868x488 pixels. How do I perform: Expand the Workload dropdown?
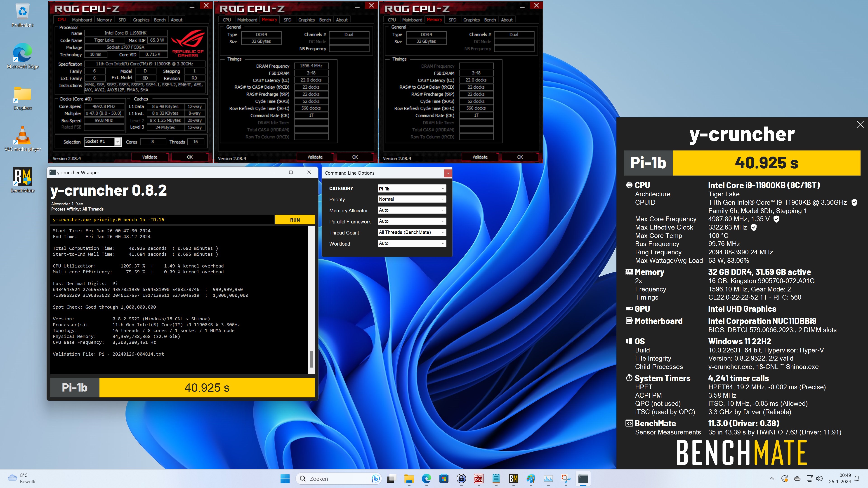click(x=412, y=244)
